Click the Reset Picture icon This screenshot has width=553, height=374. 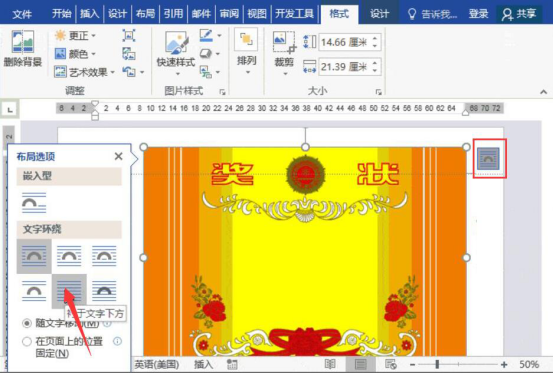pos(128,72)
